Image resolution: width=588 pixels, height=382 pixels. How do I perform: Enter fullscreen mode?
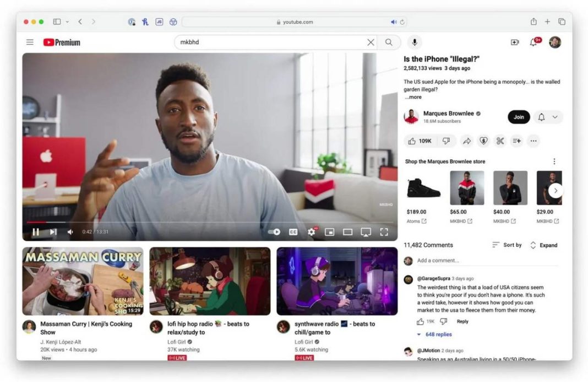(384, 232)
